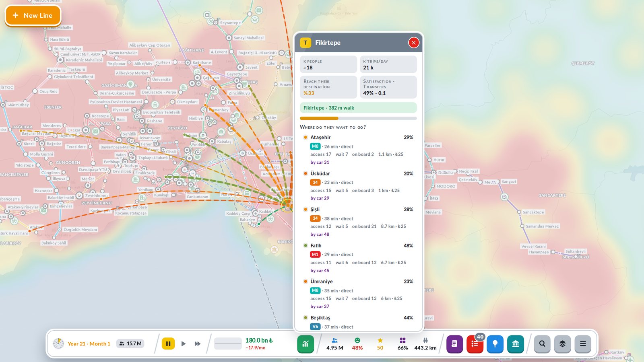Open the purple document report button
Screen dimensions: 644x362
point(454,344)
